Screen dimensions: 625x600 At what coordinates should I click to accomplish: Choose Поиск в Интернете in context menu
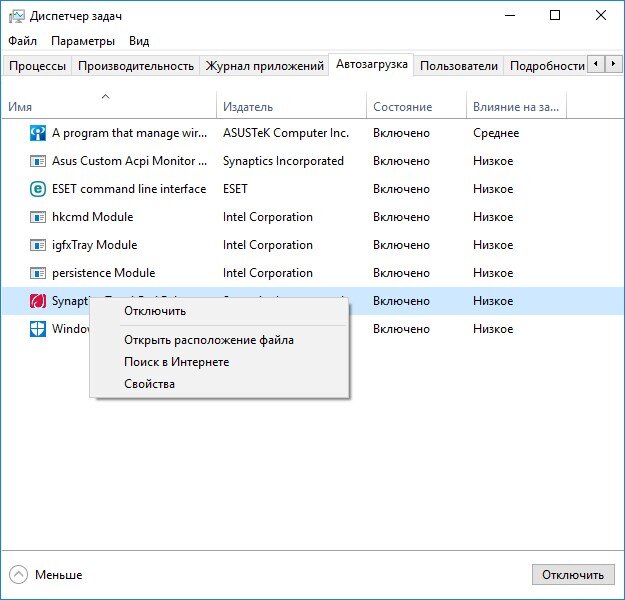click(219, 362)
